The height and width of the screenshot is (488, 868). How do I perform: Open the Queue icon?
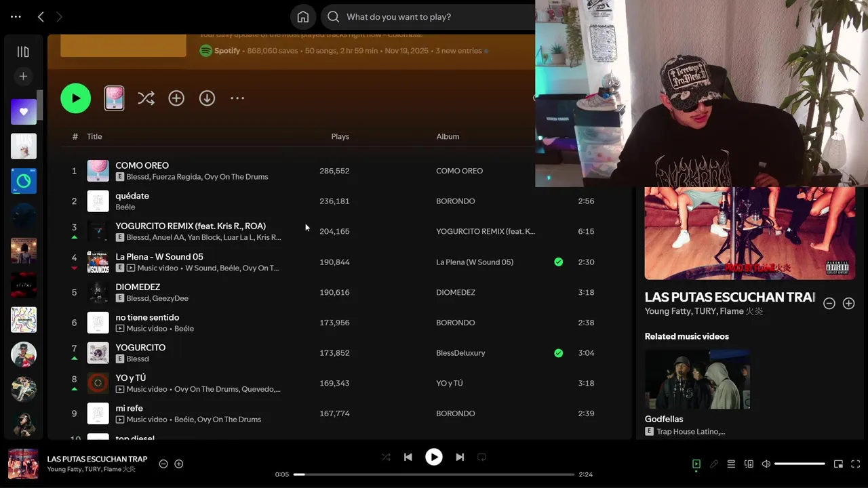(731, 464)
